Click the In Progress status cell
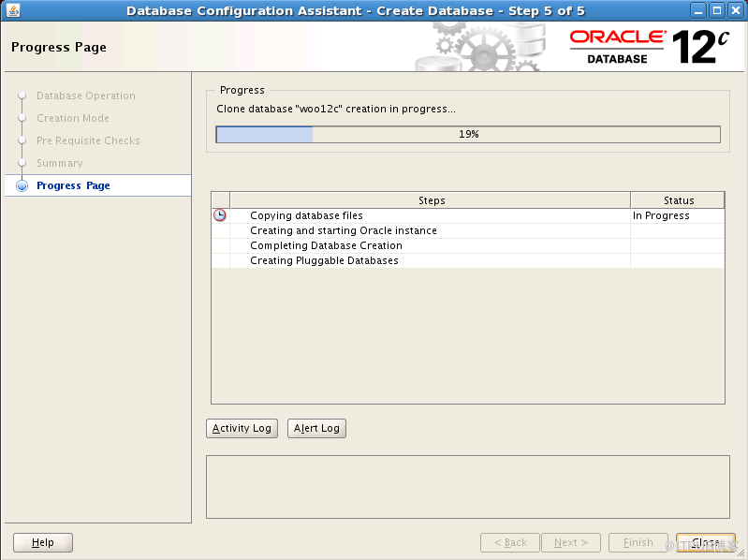The width and height of the screenshot is (748, 560). coord(678,215)
